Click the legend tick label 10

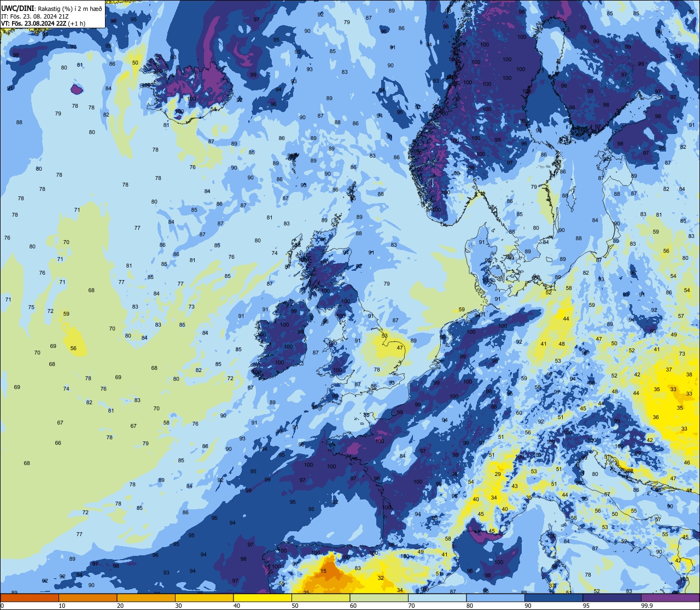[62, 606]
